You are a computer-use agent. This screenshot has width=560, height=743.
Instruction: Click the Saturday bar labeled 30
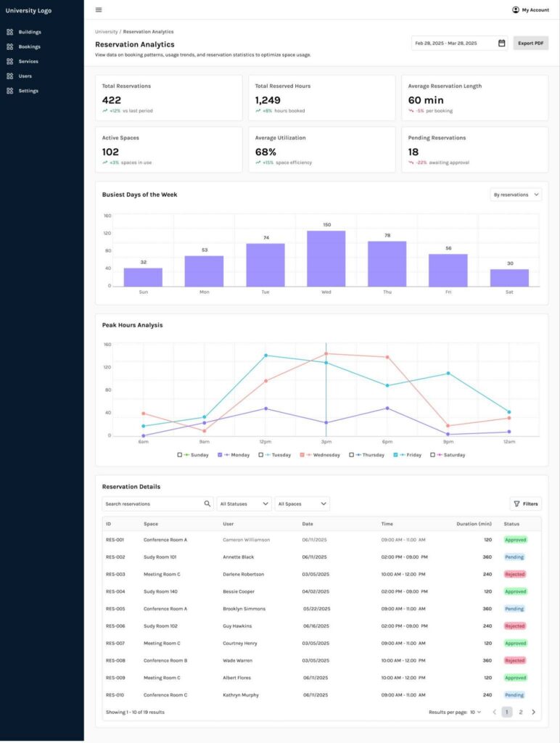tap(509, 278)
